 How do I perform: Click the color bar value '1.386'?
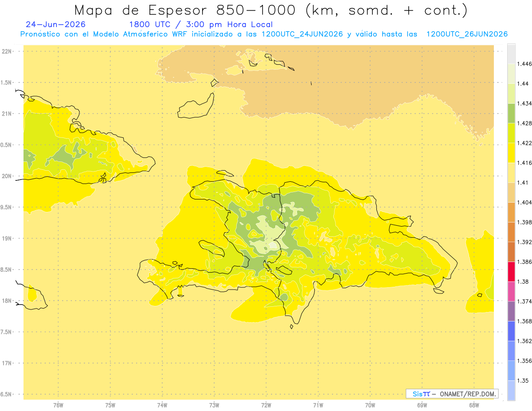[524, 262]
